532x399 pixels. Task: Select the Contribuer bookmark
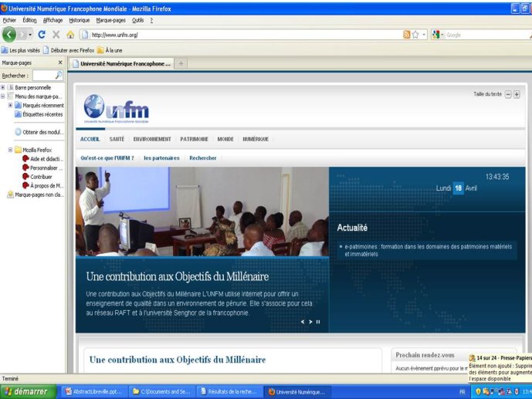[37, 177]
